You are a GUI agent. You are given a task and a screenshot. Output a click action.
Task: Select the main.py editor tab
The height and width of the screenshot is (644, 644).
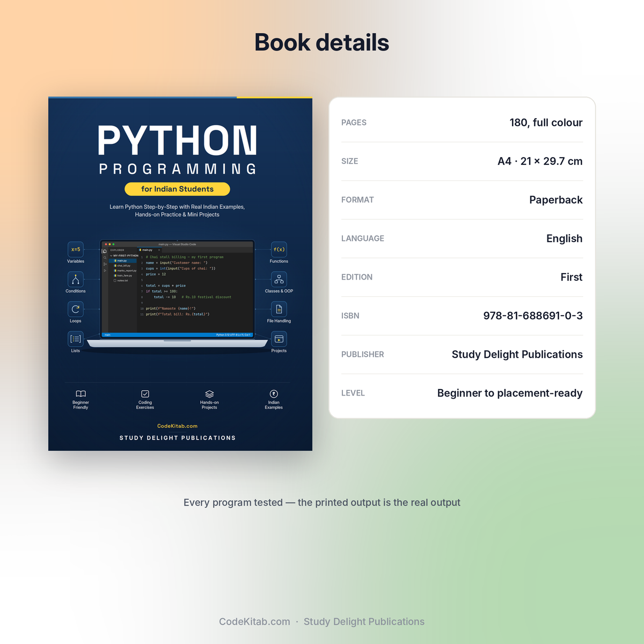(150, 250)
